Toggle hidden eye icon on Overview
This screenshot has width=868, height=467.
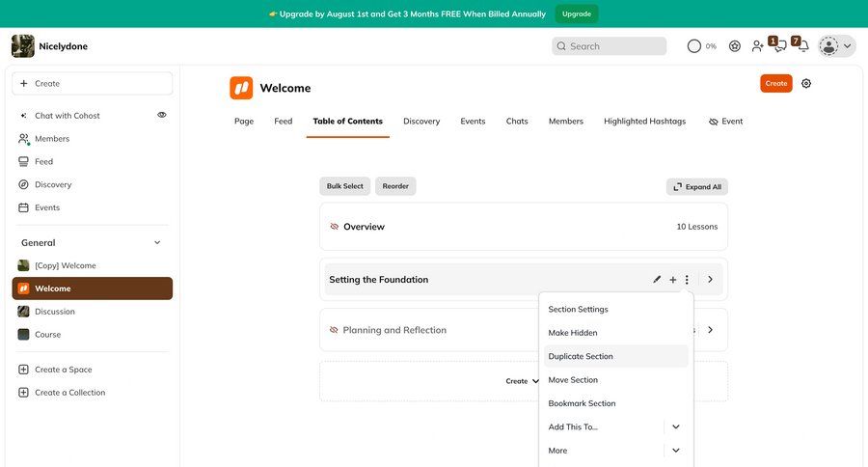pyautogui.click(x=334, y=227)
